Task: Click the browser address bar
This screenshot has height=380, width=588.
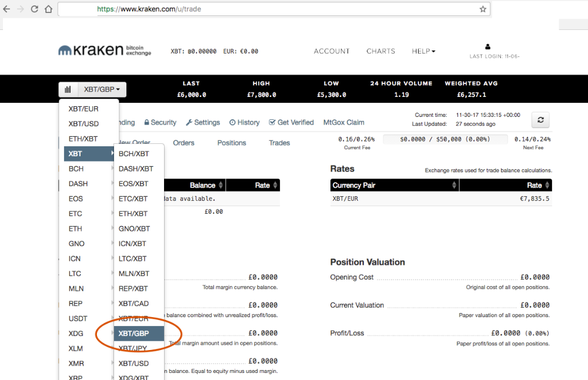Action: pos(275,9)
